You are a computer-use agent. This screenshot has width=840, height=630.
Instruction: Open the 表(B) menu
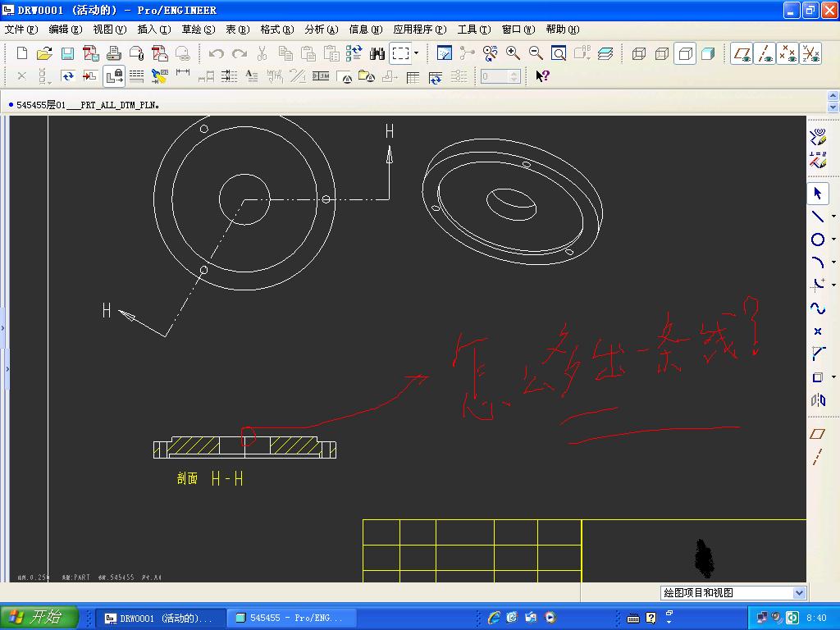(x=238, y=30)
